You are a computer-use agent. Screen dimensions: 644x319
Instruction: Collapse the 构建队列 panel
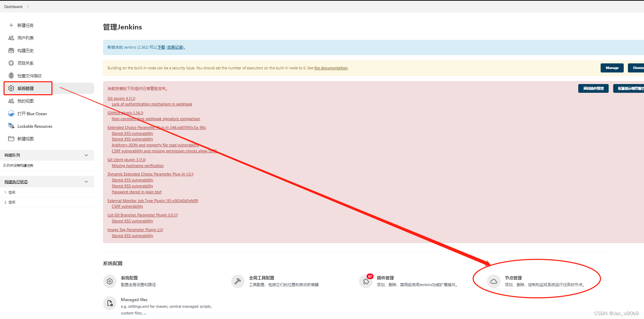tap(86, 155)
